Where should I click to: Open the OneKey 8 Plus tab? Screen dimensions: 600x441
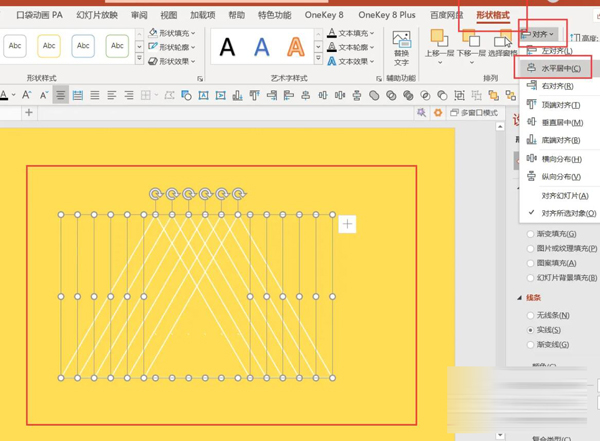[386, 15]
